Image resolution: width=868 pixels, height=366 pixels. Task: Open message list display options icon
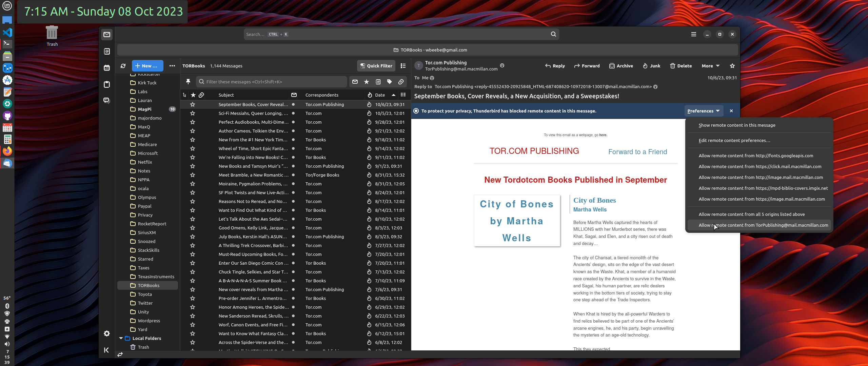point(403,66)
